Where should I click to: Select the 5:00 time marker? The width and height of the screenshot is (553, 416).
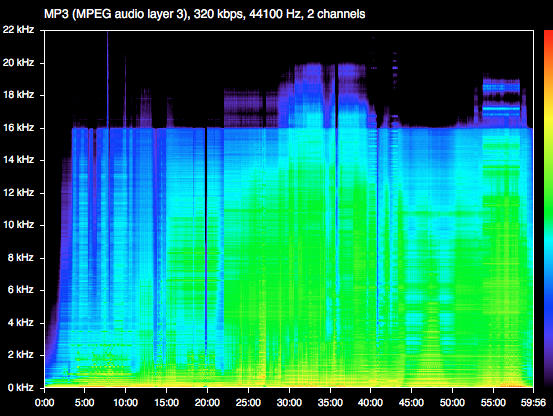coord(85,403)
